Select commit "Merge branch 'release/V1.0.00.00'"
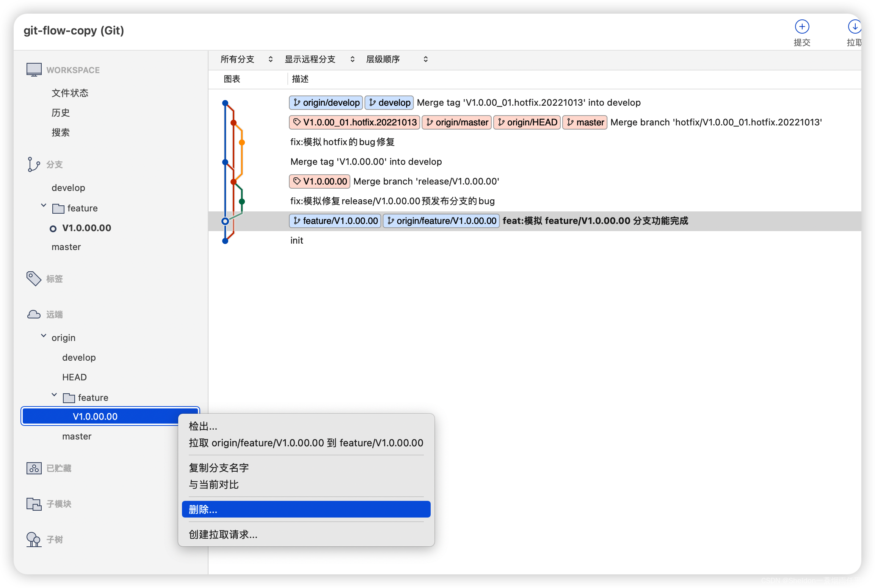Viewport: 875px width, 588px height. [x=426, y=181]
